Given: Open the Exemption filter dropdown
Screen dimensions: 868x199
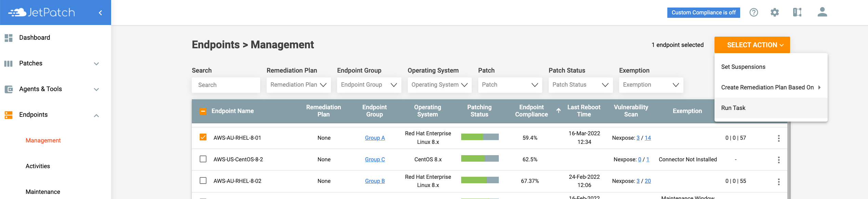Looking at the screenshot, I should pyautogui.click(x=651, y=85).
